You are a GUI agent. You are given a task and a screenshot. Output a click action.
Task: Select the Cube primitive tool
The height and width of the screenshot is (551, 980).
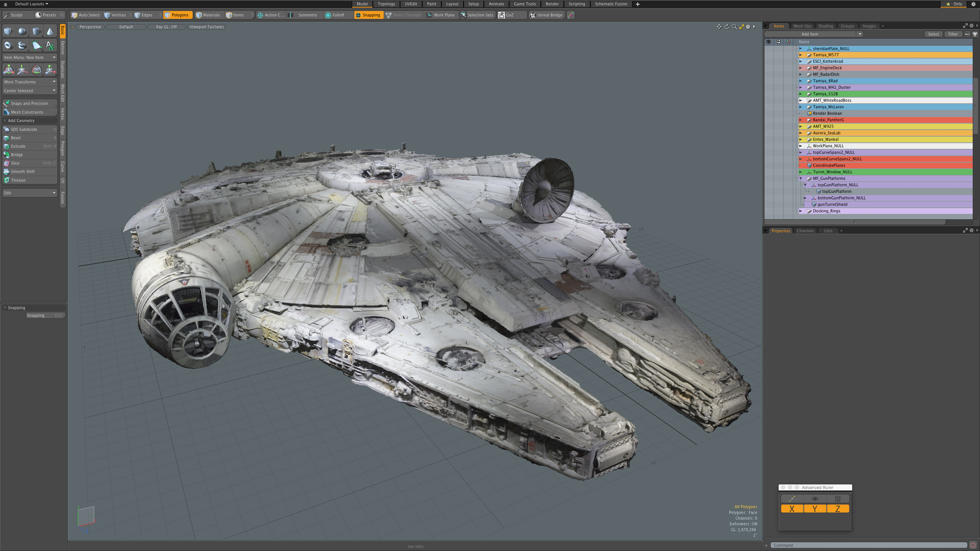tap(8, 31)
